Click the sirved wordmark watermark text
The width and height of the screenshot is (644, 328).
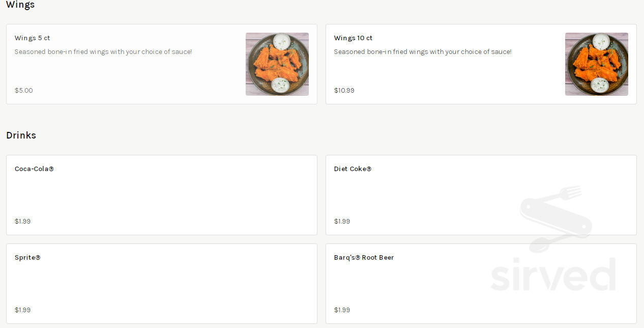pos(553,276)
